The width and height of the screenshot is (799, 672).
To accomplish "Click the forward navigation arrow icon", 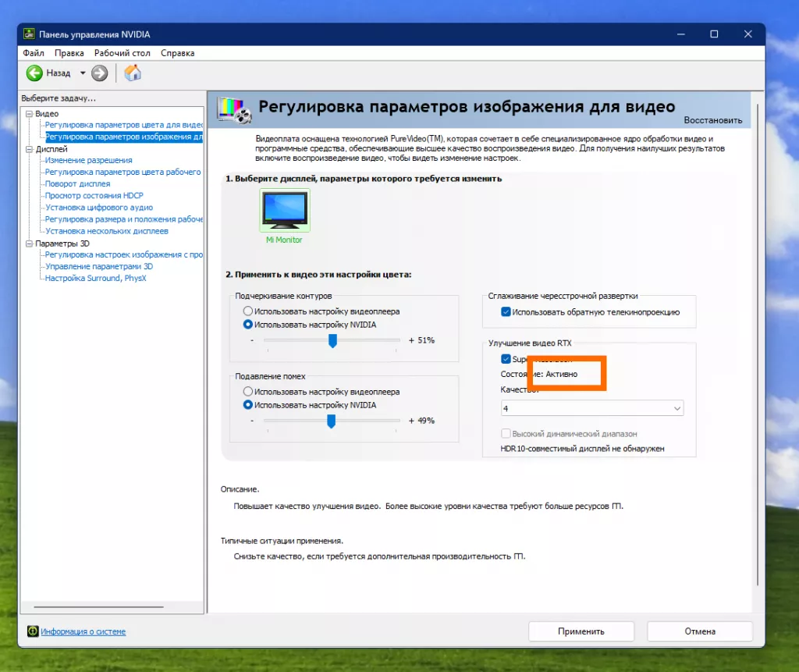I will tap(98, 73).
